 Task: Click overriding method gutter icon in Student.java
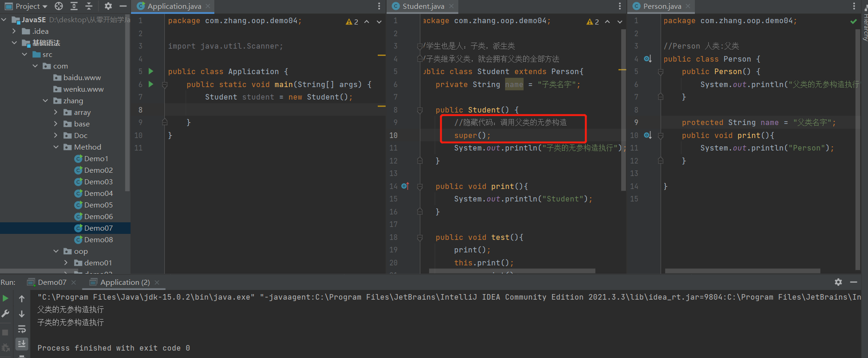pyautogui.click(x=405, y=186)
